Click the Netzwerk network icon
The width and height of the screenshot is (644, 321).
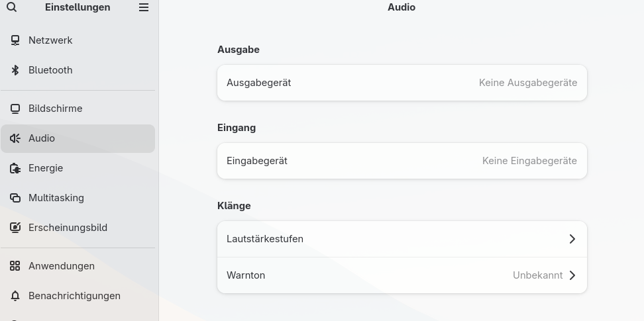tap(15, 40)
